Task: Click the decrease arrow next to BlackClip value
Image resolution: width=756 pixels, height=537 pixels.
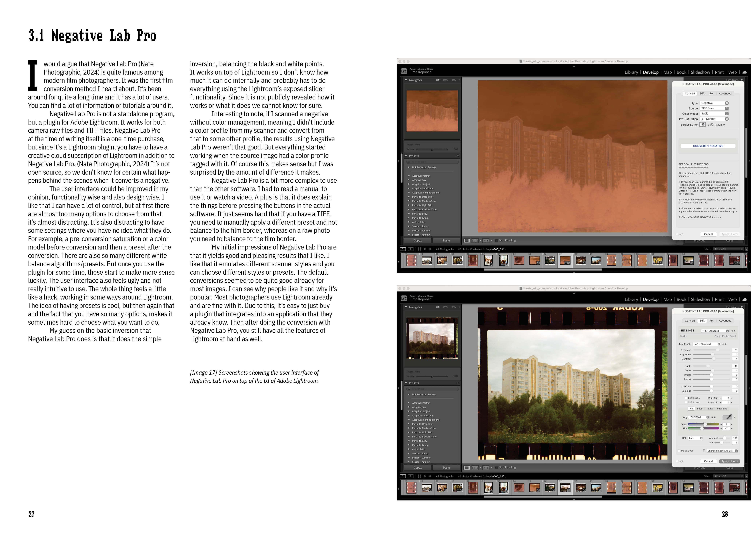Action: pos(721,402)
